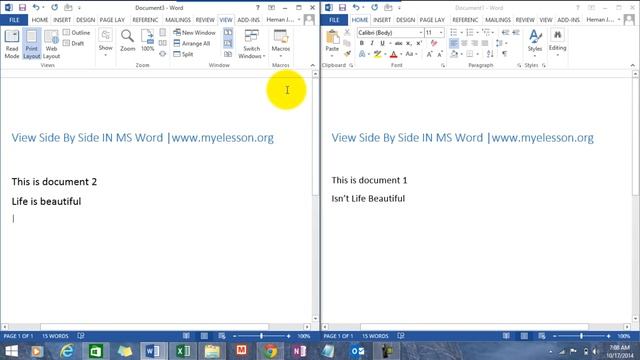Adjust zoom slider in Document3 status bar
The height and width of the screenshot is (360, 640).
[x=261, y=336]
